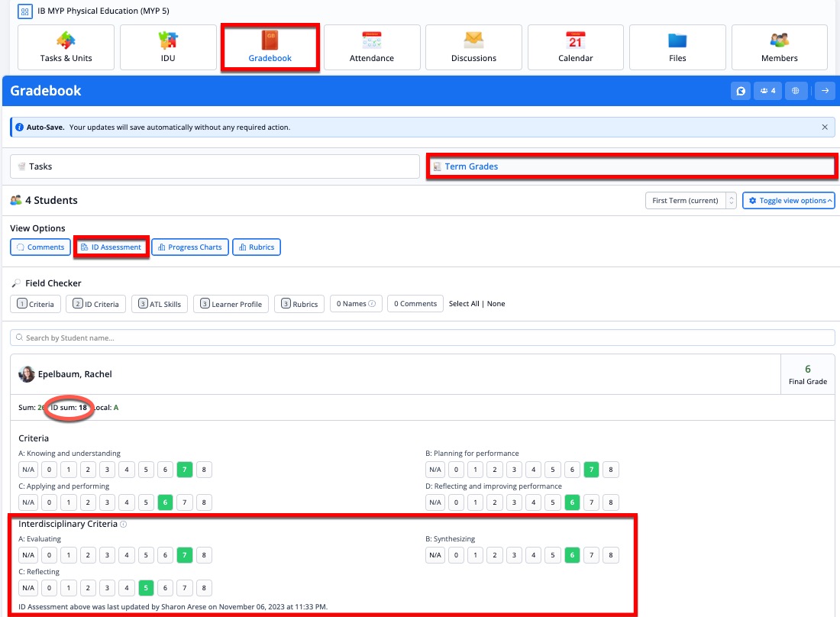
Task: Select score 8 for Knowing and understanding
Action: [x=205, y=470]
